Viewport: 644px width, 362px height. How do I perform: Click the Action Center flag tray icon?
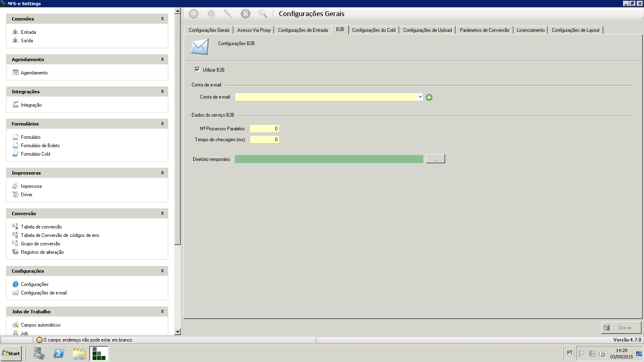tap(582, 354)
